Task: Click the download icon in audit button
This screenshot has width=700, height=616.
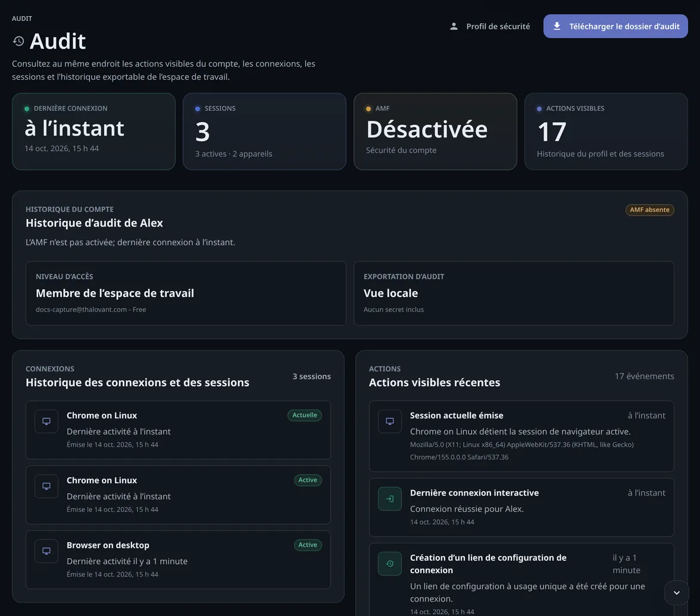Action: tap(557, 26)
